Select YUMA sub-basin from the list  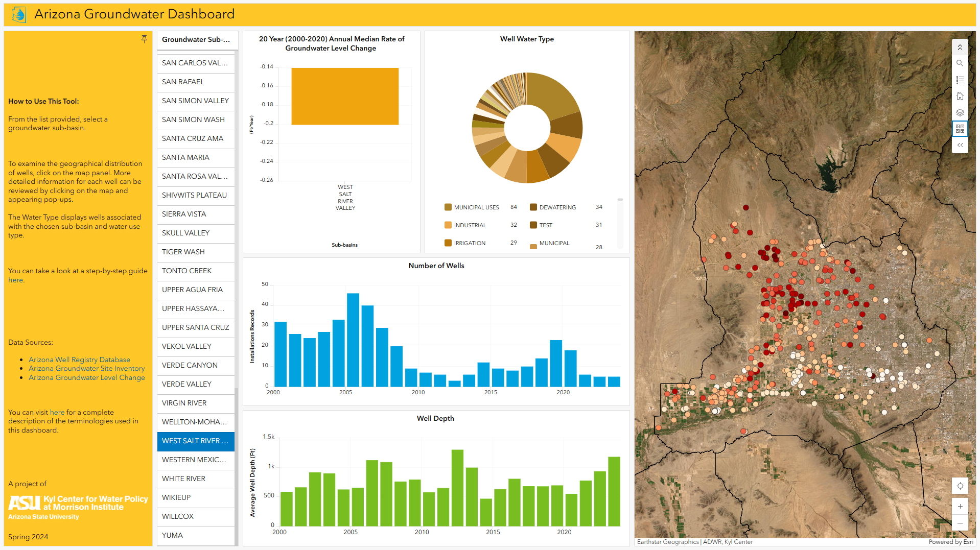[195, 535]
